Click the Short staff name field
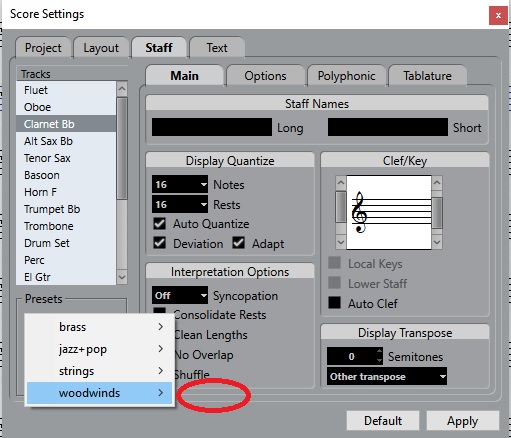This screenshot has width=511, height=438. pos(388,127)
